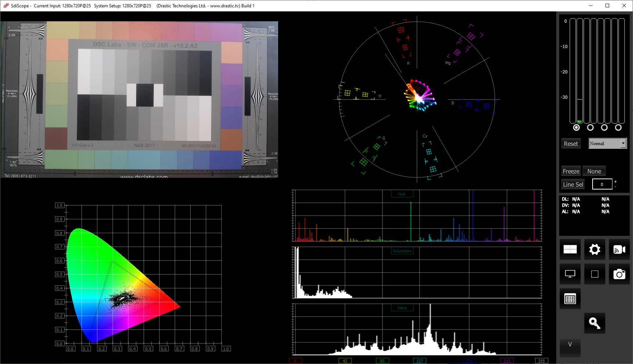
Task: Select the third audio pair radio button
Action: click(x=604, y=127)
